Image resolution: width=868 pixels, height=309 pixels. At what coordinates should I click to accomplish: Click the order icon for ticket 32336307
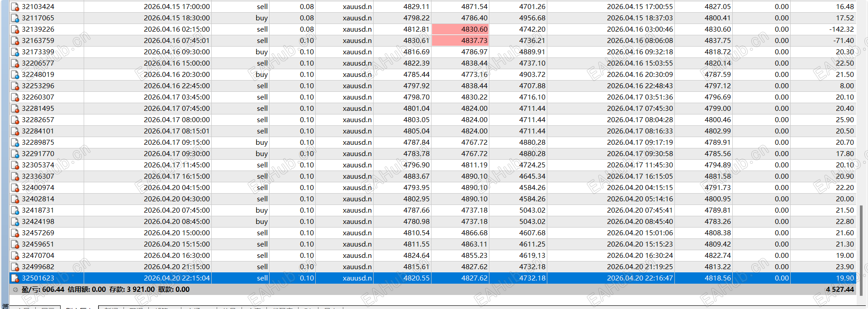tap(15, 176)
